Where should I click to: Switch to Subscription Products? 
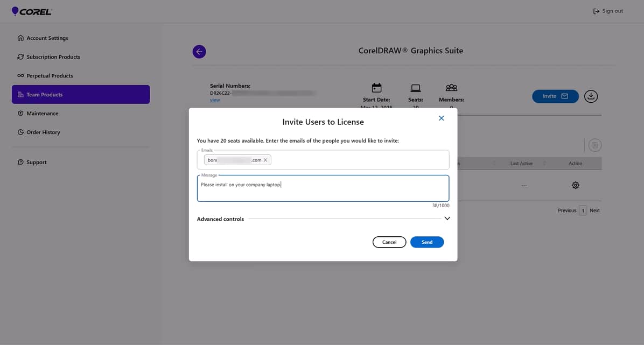20,57
